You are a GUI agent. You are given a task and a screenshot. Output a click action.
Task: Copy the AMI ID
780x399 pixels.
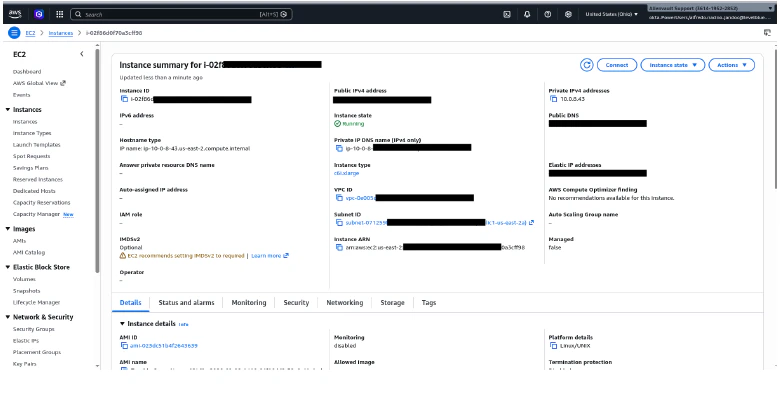124,346
